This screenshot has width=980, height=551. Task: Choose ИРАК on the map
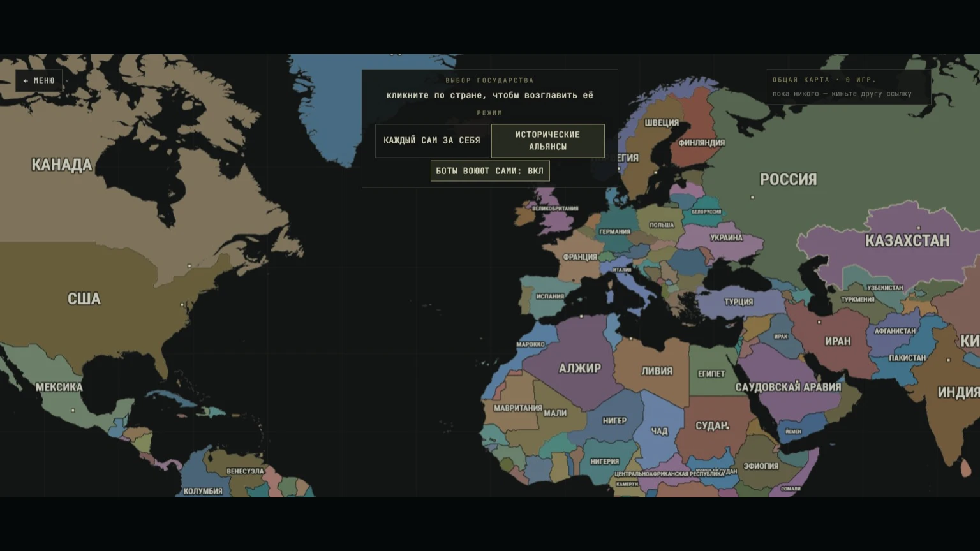[781, 336]
